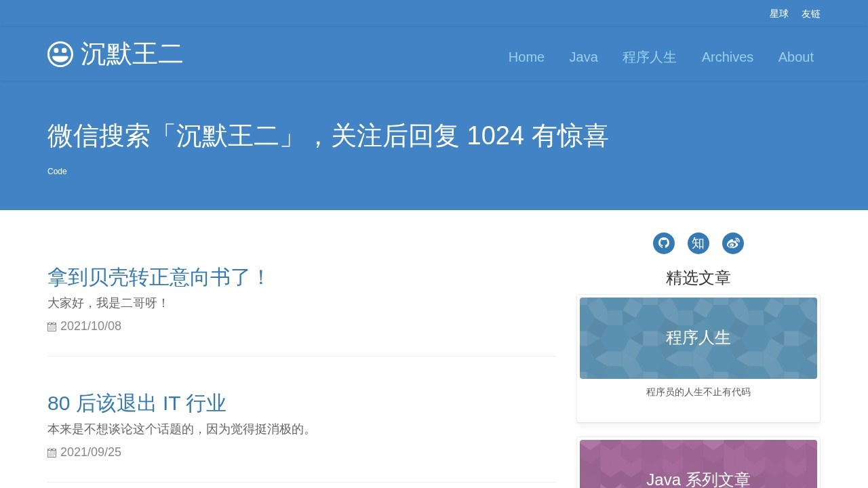This screenshot has width=868, height=488.
Task: Click the 友链 top link
Action: point(811,14)
